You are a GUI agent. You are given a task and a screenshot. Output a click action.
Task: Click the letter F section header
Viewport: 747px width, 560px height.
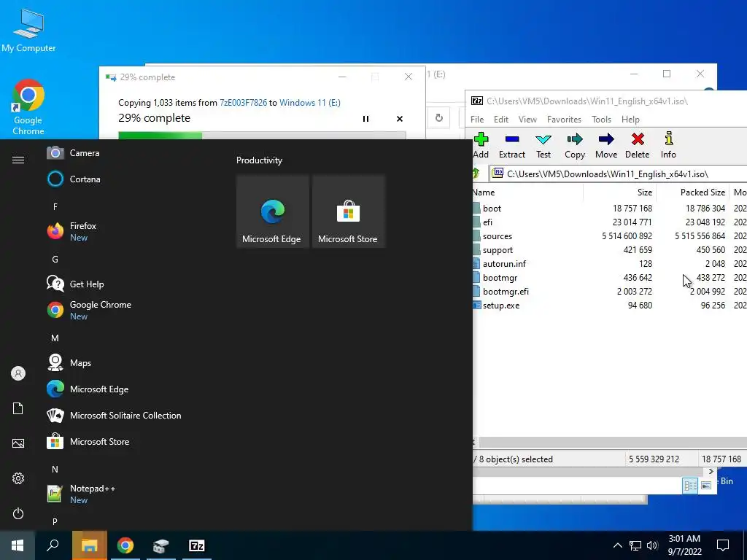55,206
